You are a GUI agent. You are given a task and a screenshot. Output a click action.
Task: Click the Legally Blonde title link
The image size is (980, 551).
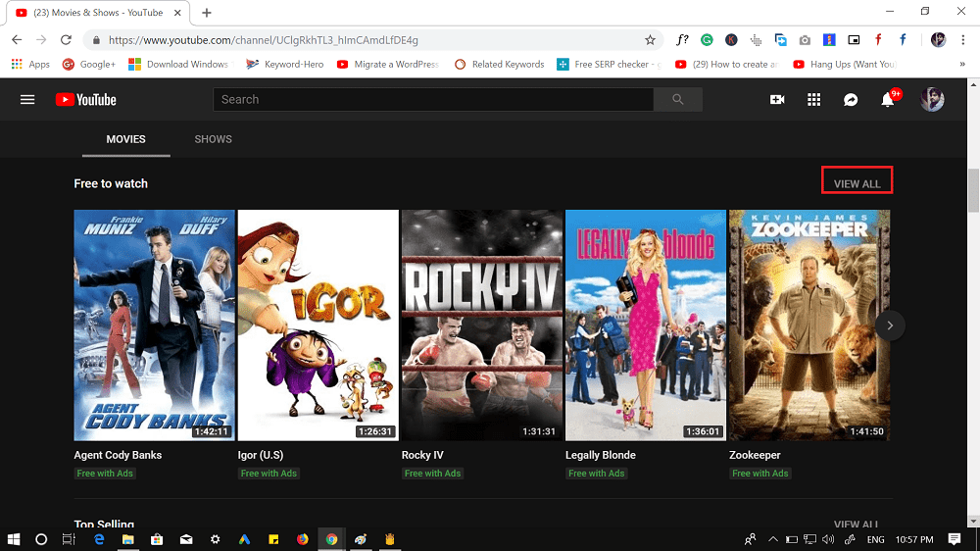(601, 455)
